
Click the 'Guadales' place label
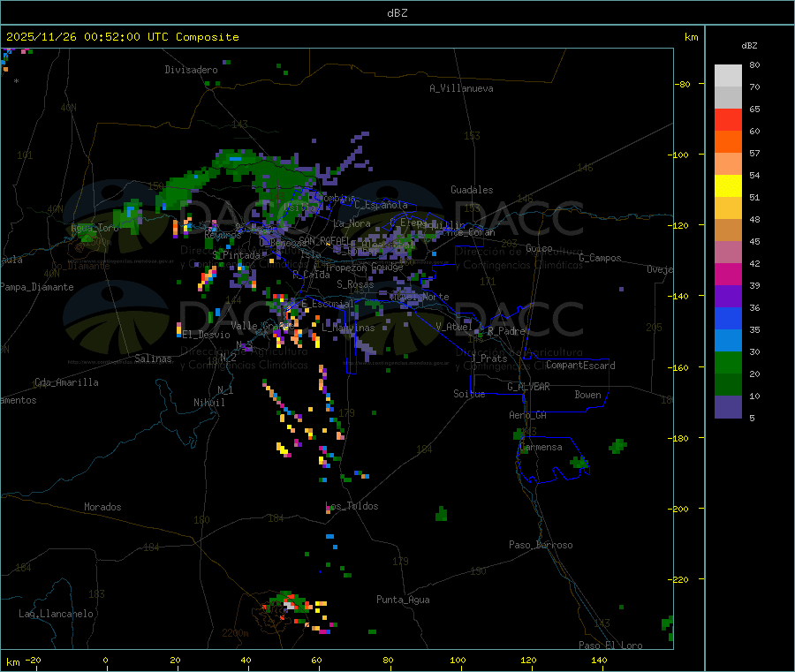pyautogui.click(x=472, y=190)
